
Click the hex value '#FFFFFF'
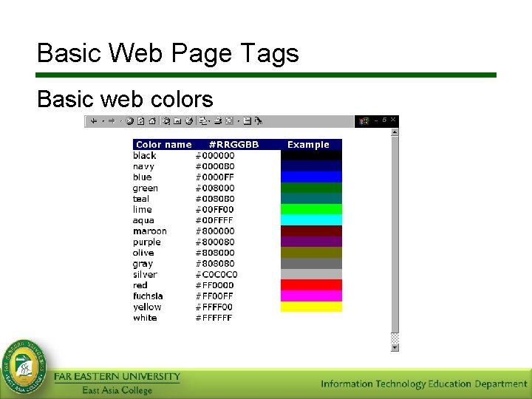tap(214, 318)
